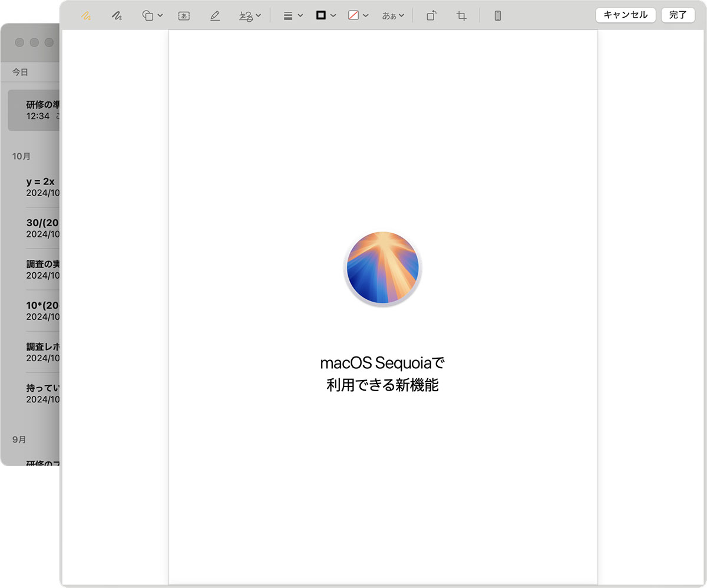Open the Border Color dropdown arrow
The height and width of the screenshot is (588, 707).
[x=333, y=16]
